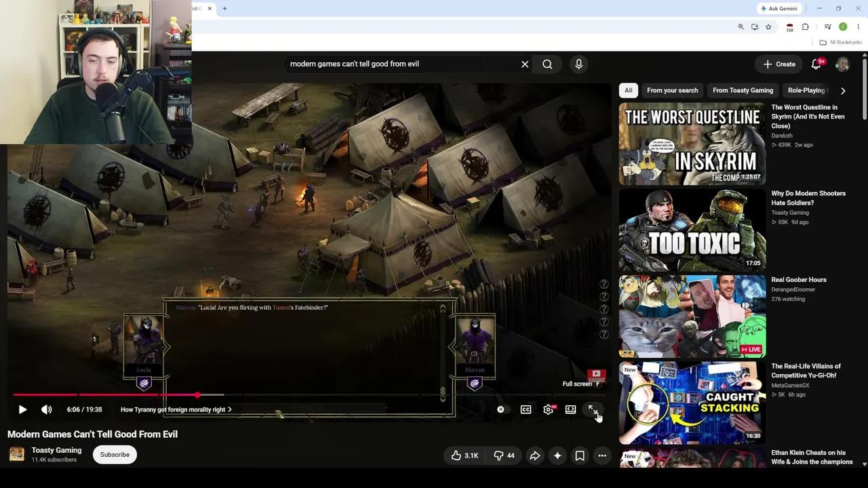Viewport: 868px width, 488px height.
Task: Open Chrome three-dot menu
Action: point(858,27)
